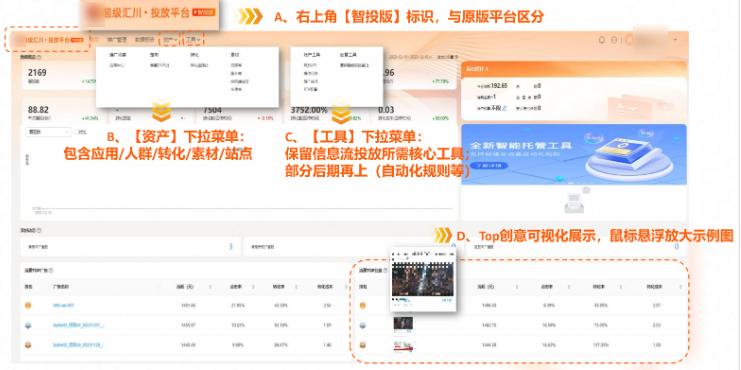Click the 21.95% cell in TOP广告
Image resolution: width=741 pixels, height=370 pixels.
click(x=238, y=305)
